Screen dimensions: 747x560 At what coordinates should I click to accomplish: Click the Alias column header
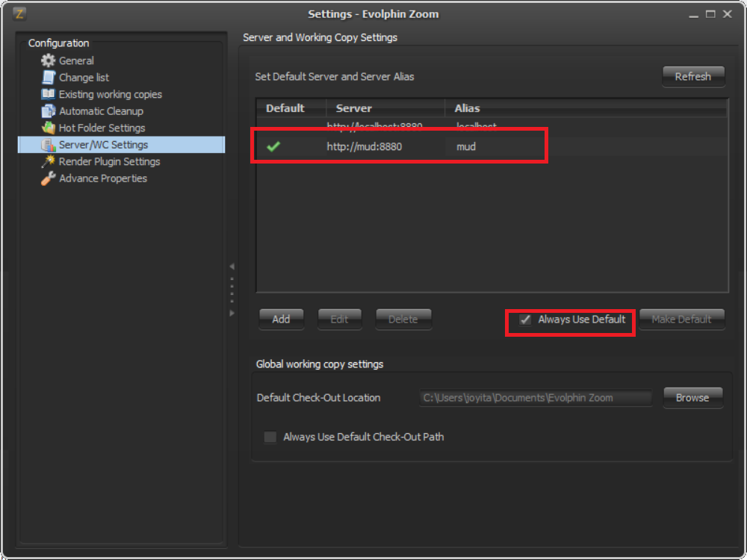586,108
